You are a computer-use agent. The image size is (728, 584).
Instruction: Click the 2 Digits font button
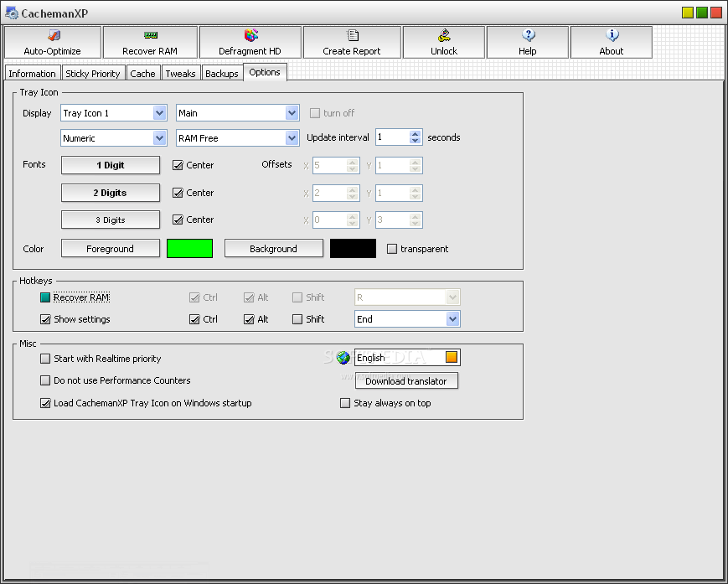tap(111, 193)
